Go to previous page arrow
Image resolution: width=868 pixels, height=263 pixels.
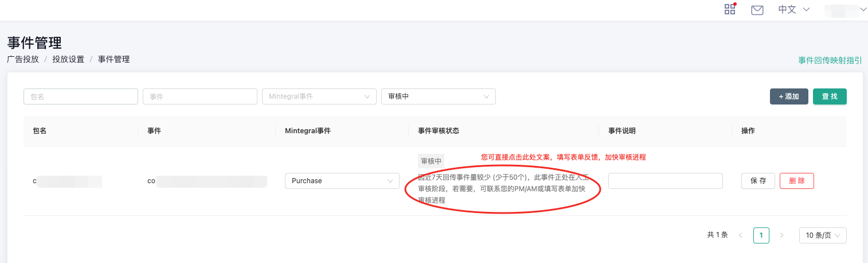[741, 235]
